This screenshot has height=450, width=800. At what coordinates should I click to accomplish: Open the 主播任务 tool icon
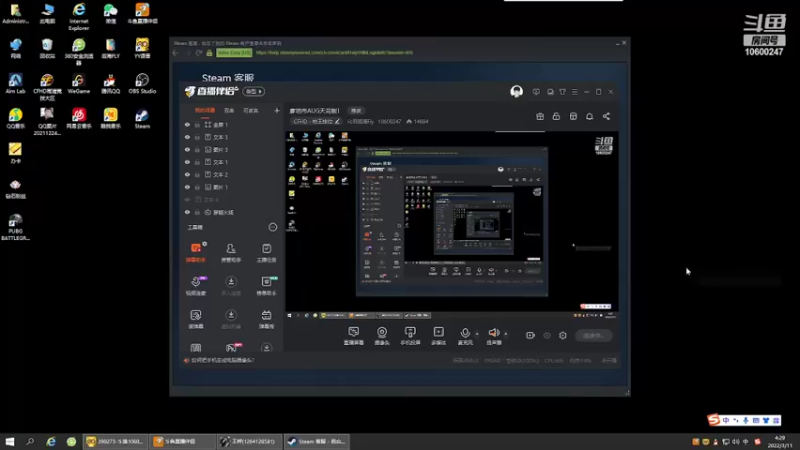[x=266, y=253]
